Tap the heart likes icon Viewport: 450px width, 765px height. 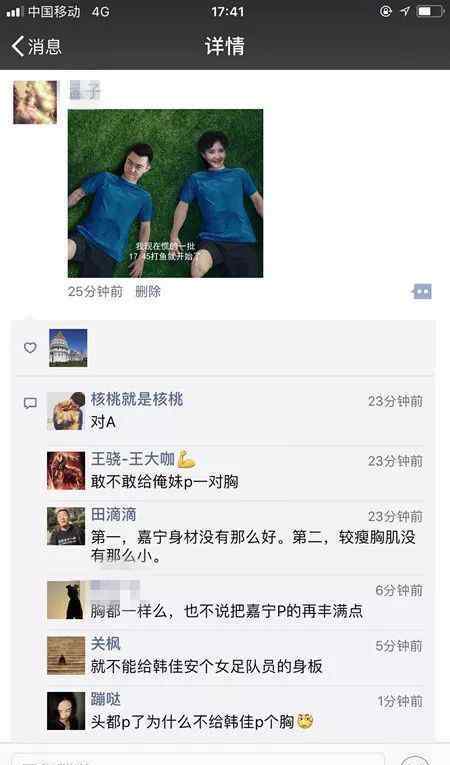point(30,347)
